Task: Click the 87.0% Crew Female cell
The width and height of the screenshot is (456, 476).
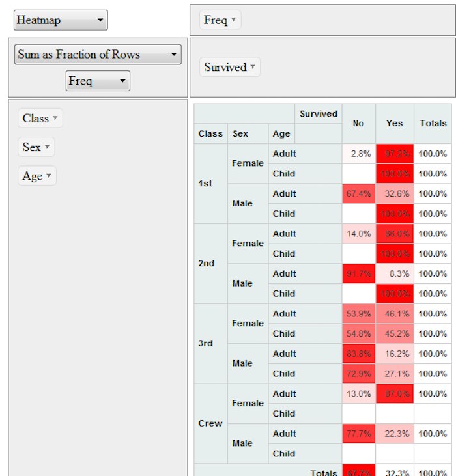Action: pos(395,394)
